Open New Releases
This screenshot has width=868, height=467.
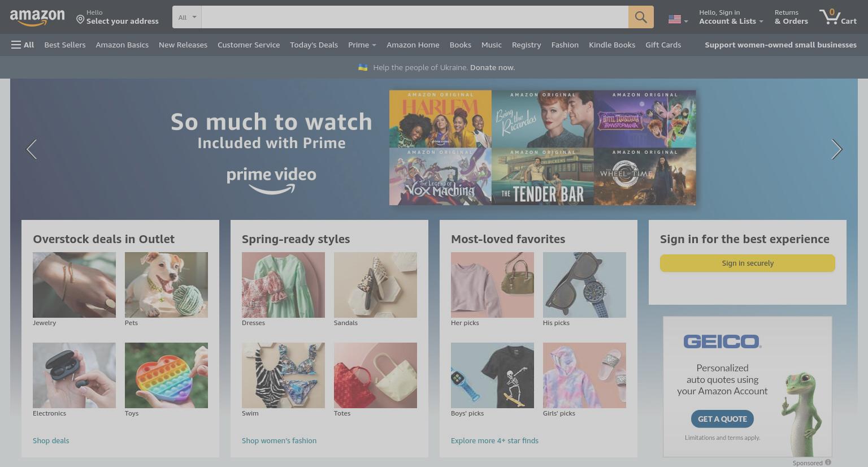click(183, 45)
